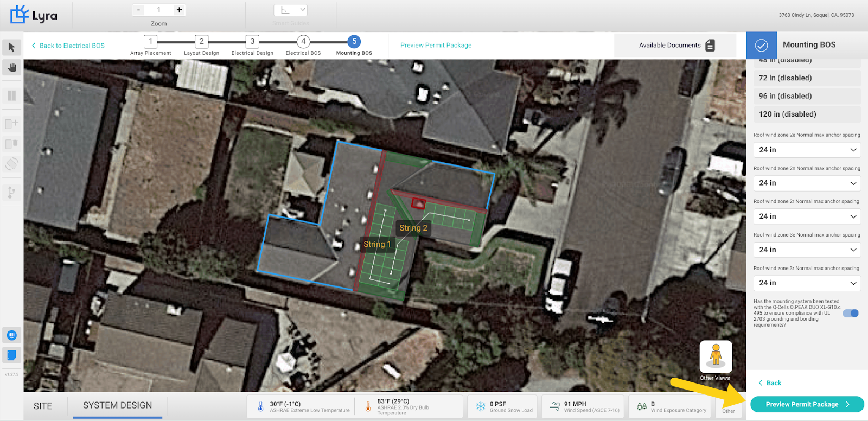
Task: Click the blue globe icon in sidebar
Action: pos(11,335)
